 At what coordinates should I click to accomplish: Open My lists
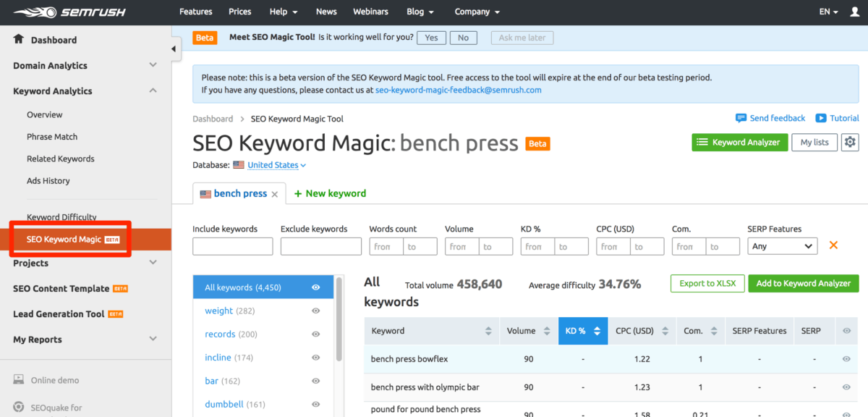(814, 142)
